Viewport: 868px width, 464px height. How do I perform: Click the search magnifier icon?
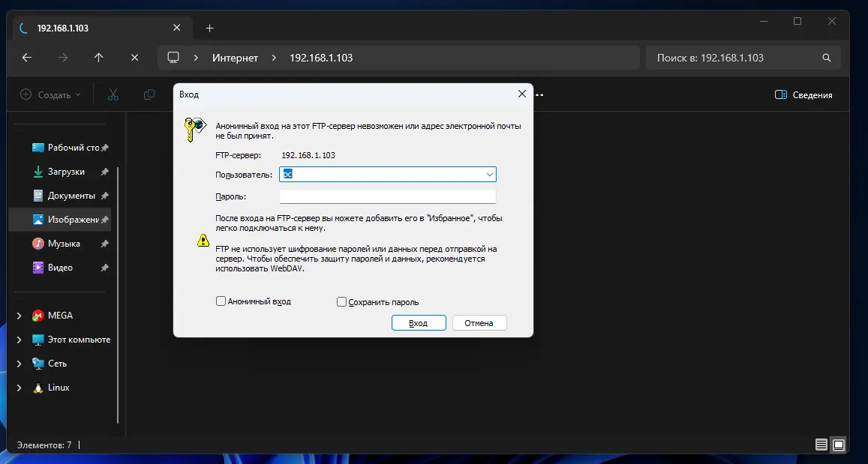click(x=826, y=57)
